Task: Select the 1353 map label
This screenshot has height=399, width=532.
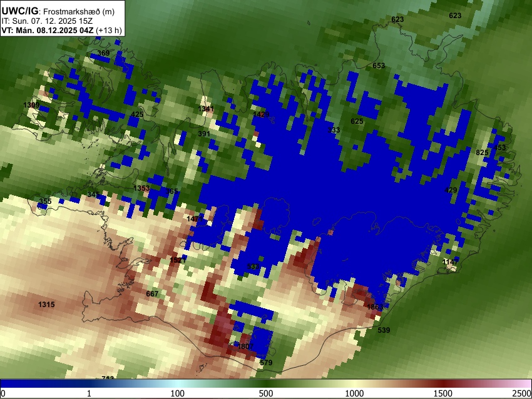Action: [x=141, y=188]
